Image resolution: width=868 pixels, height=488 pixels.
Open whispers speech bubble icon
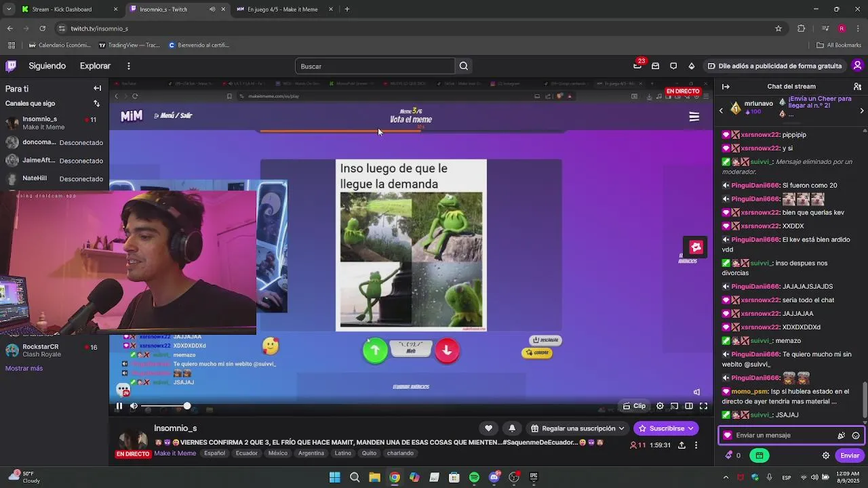point(673,66)
